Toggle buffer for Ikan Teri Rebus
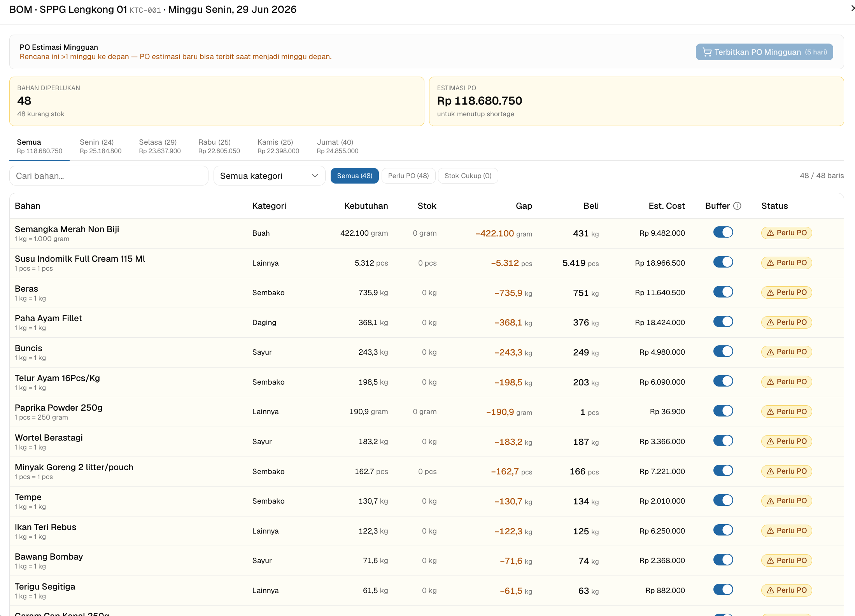The image size is (855, 616). tap(723, 530)
